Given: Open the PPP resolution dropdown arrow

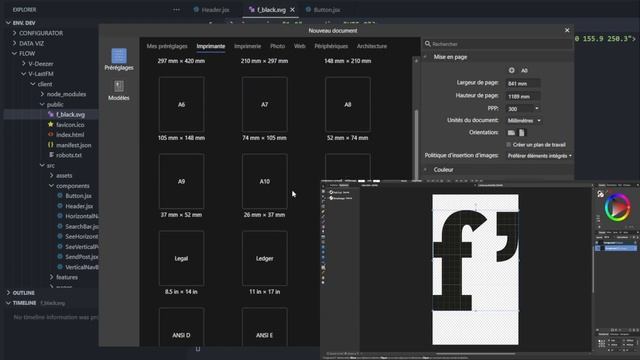Looking at the screenshot, I should (537, 109).
